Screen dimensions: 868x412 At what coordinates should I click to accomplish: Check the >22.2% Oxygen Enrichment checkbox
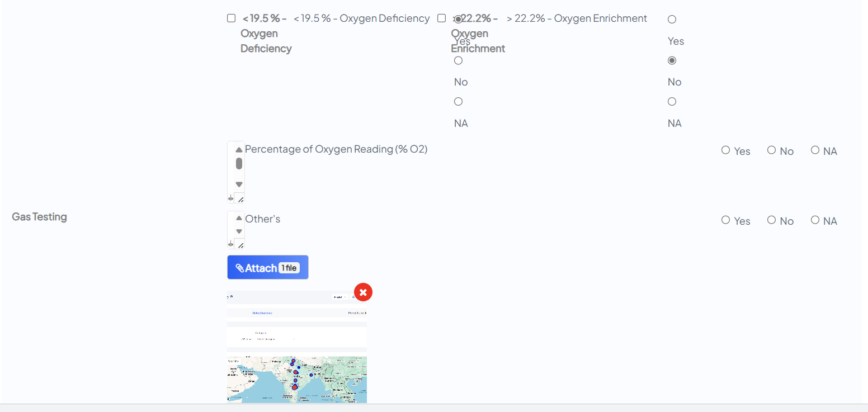pyautogui.click(x=441, y=18)
